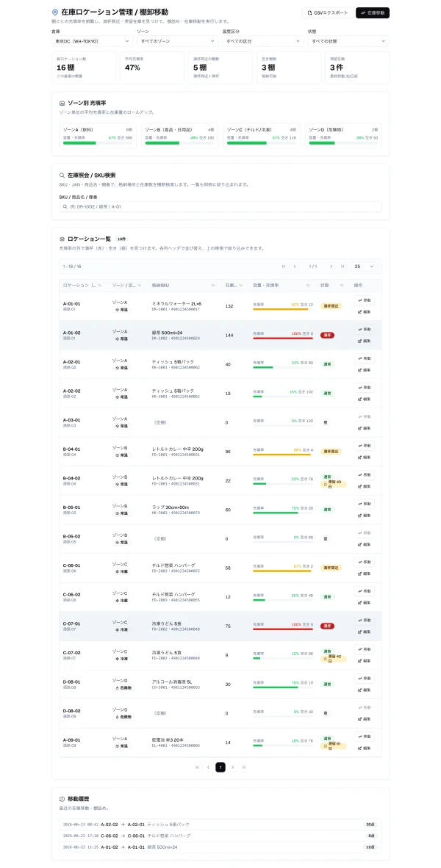
Task: Click 移動 for row C-06-01
Action: pyautogui.click(x=365, y=562)
